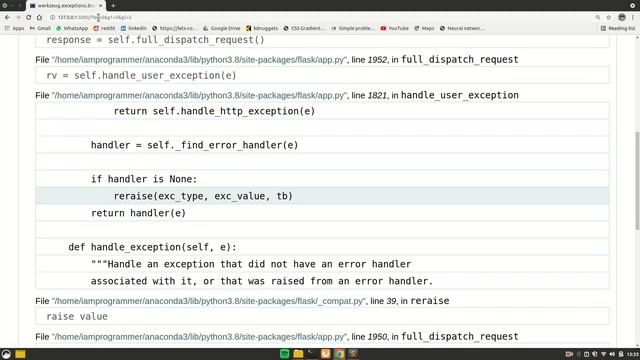640x360 pixels.
Task: Open the system start menu in the taskbar
Action: tap(6, 354)
